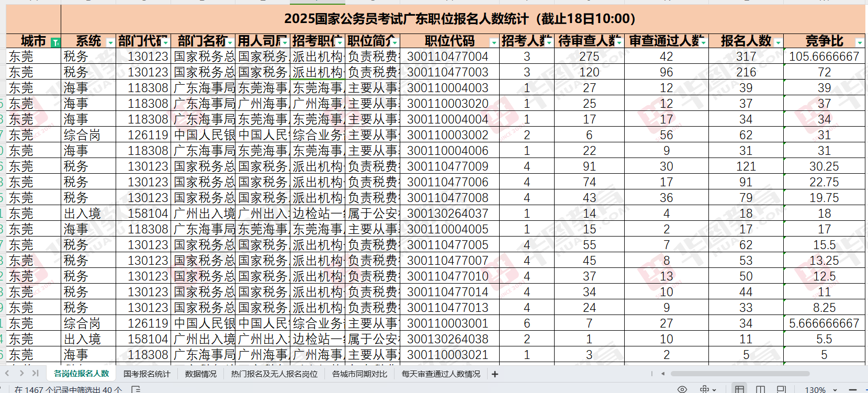Select the 待审查人数 value 275
The width and height of the screenshot is (868, 393).
(x=589, y=57)
